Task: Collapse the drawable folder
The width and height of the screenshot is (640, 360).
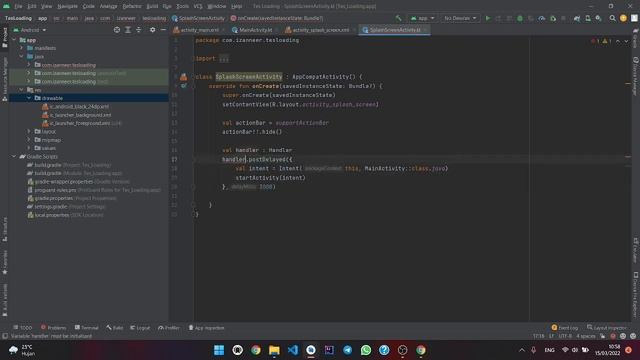Action: click(x=29, y=98)
